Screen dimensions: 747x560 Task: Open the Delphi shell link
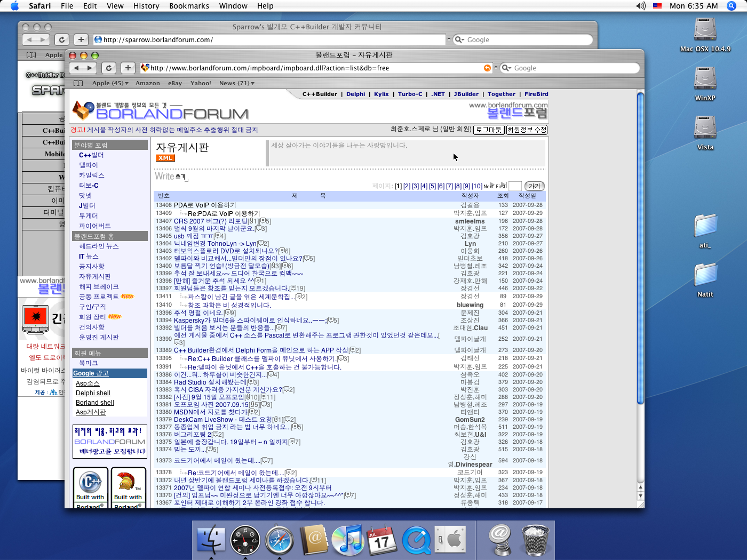click(93, 393)
